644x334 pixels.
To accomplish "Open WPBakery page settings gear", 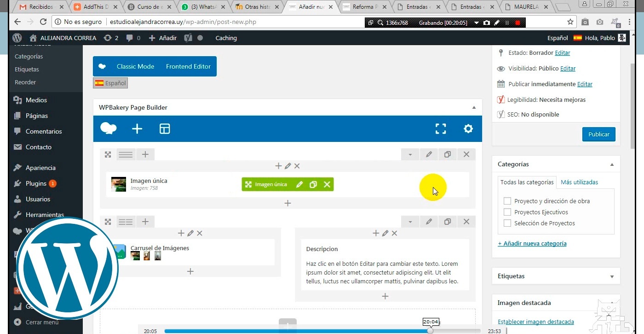I will coord(468,129).
